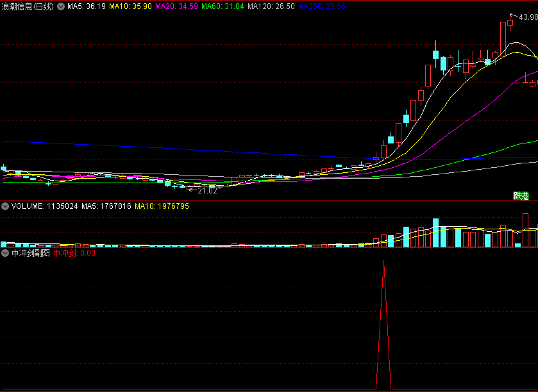Screen dimensions: 538x392
Task: Click the red 中冲剑: 0.00 value
Action: [74, 253]
